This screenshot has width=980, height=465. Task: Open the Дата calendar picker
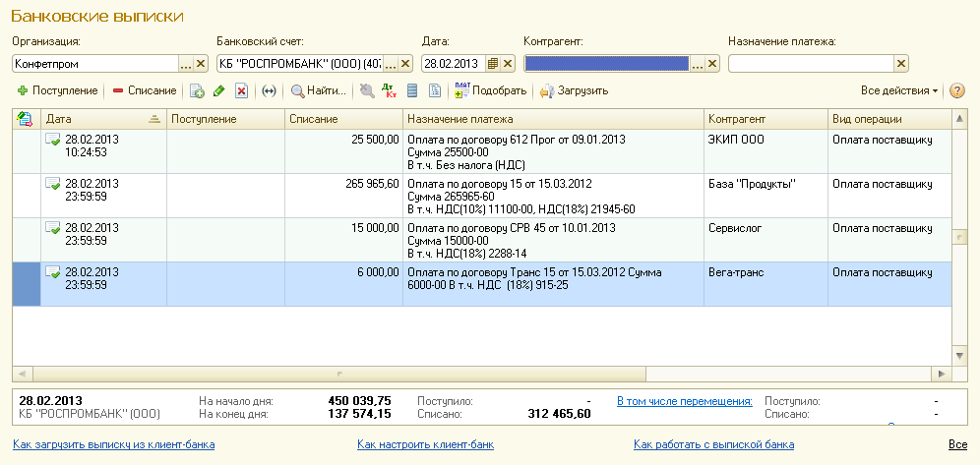click(x=494, y=64)
